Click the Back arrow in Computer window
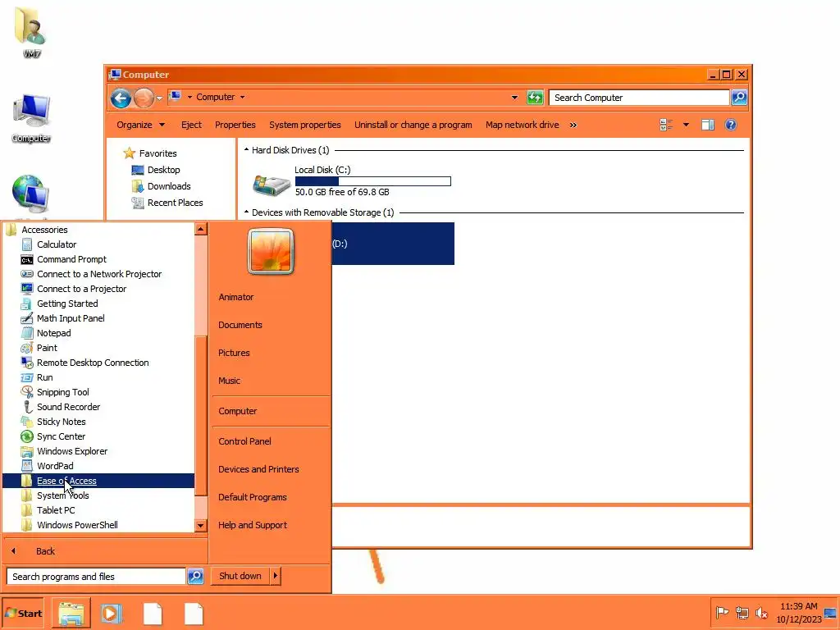 [x=121, y=98]
